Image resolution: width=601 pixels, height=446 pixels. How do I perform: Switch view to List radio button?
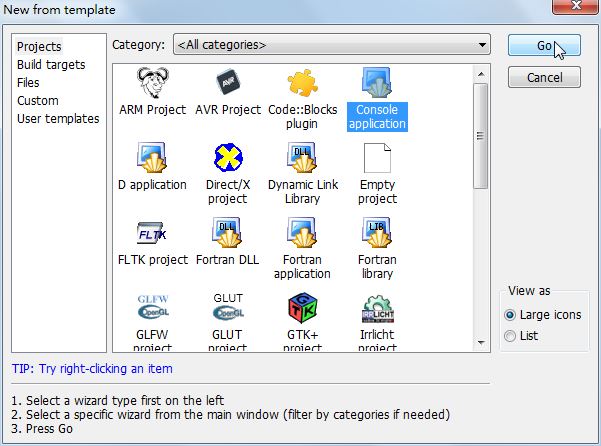point(513,336)
